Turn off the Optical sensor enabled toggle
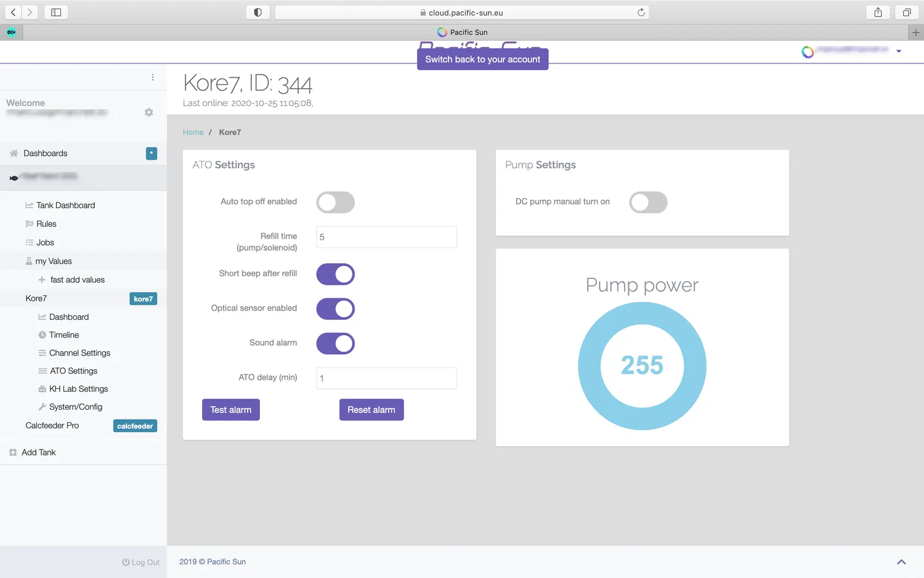924x578 pixels. click(336, 309)
